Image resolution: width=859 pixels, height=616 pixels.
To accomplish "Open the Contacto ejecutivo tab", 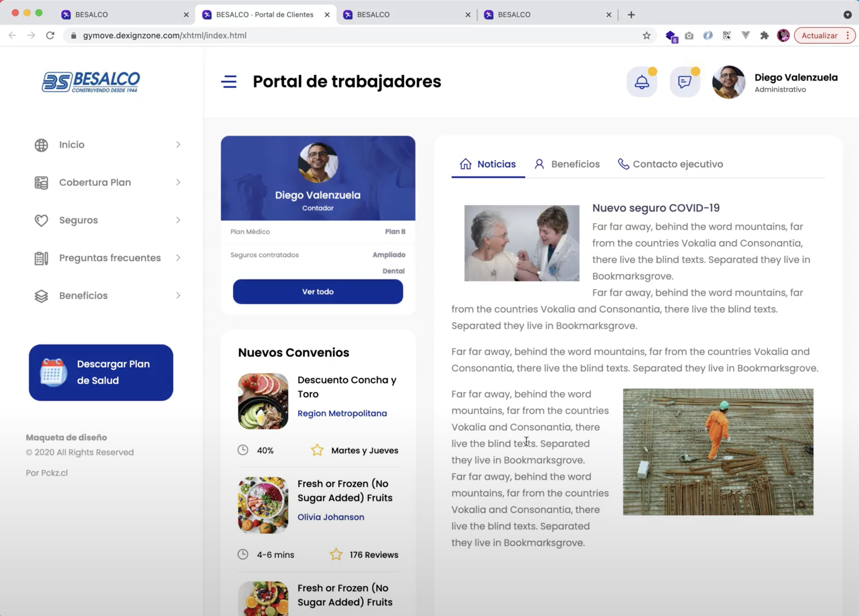I will (670, 164).
